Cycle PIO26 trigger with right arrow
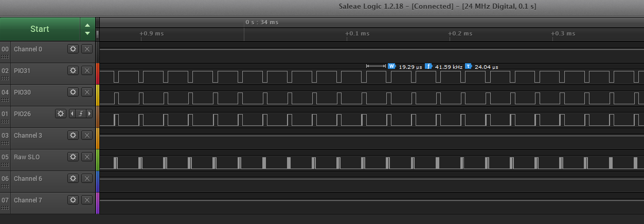The width and height of the screenshot is (644, 224). click(x=90, y=114)
